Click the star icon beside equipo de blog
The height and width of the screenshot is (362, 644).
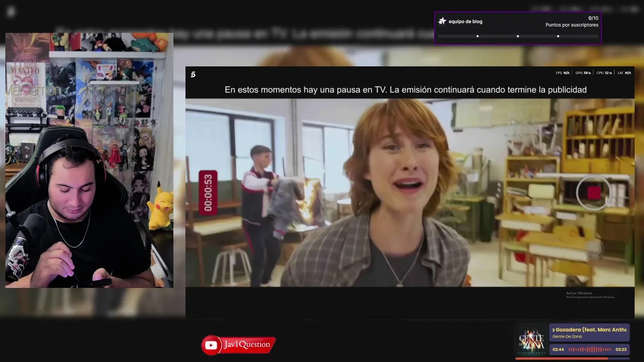tap(442, 21)
